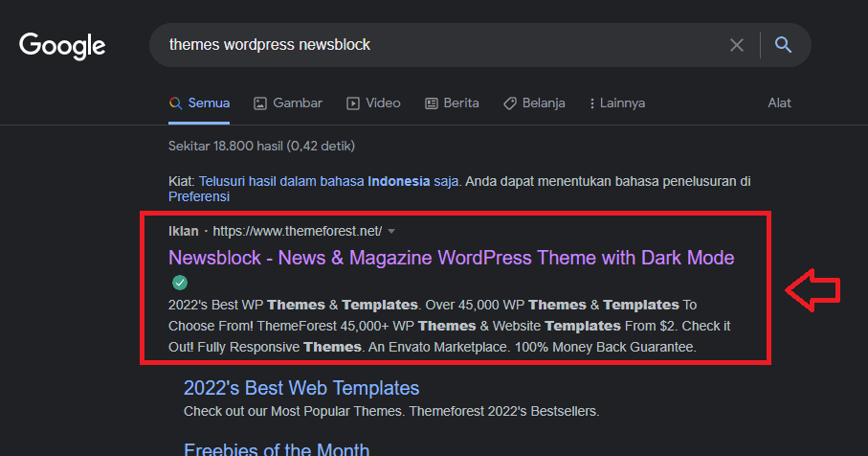Expand the Lainnya menu
868x456 pixels.
point(617,103)
